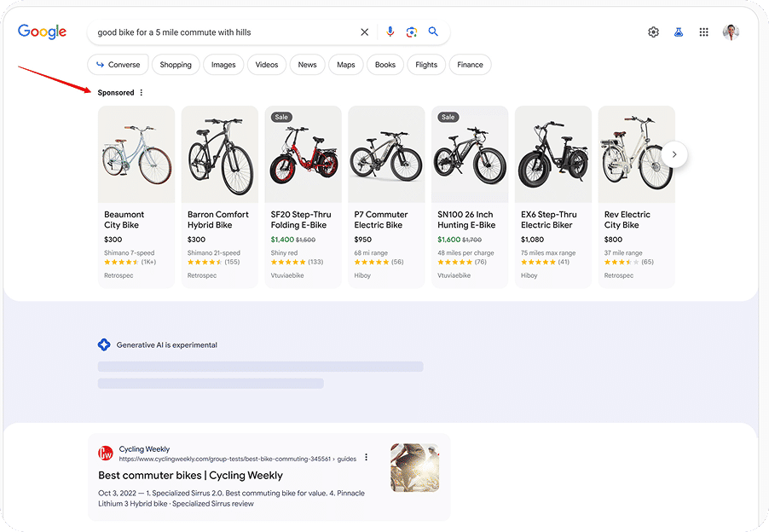
Task: Switch to the Books filter
Action: (385, 65)
